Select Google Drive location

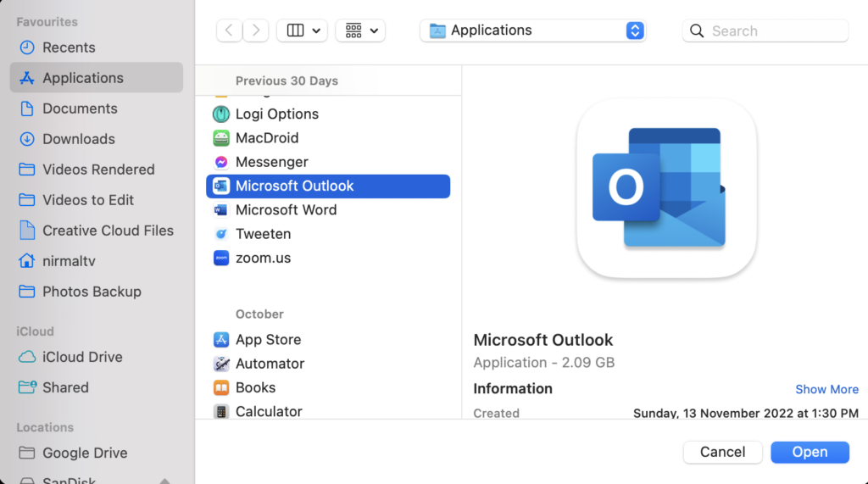click(x=97, y=453)
